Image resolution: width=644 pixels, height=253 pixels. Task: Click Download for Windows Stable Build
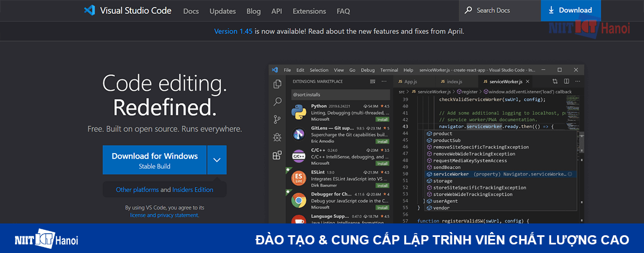(155, 160)
